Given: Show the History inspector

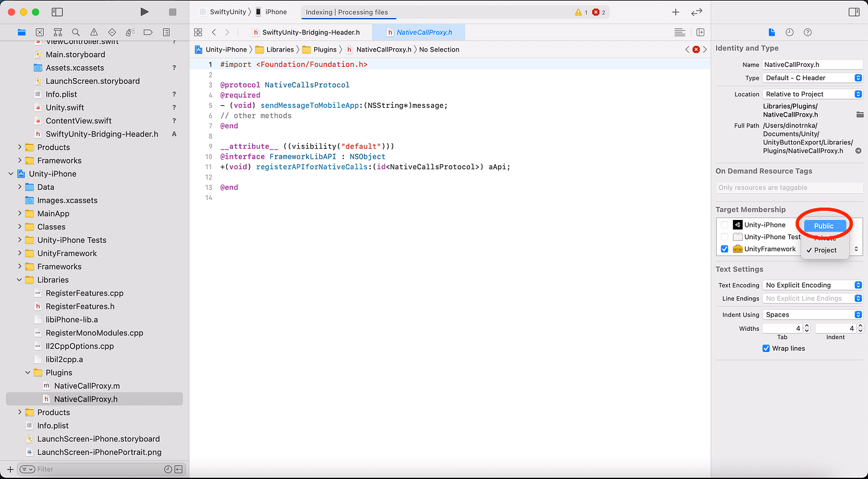Looking at the screenshot, I should [789, 32].
